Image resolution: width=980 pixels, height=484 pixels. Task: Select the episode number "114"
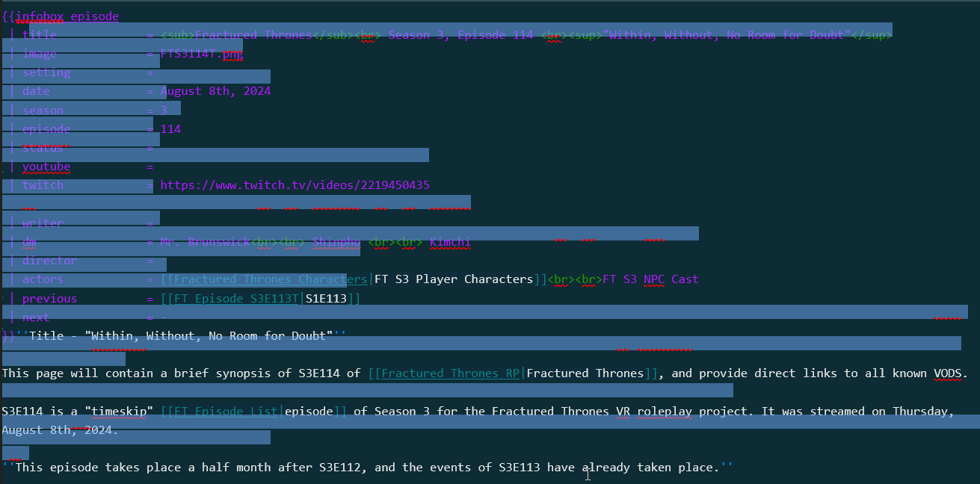170,128
